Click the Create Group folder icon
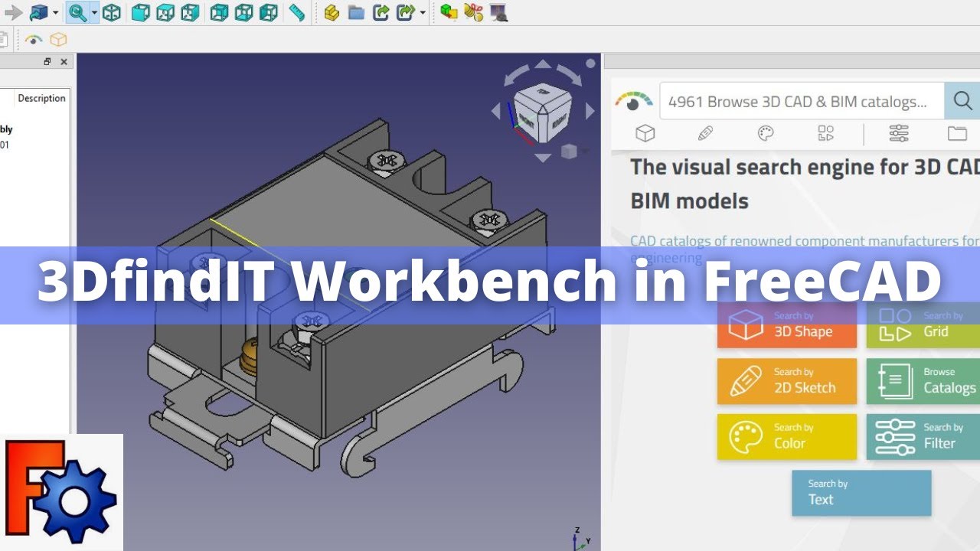The width and height of the screenshot is (980, 551). (x=356, y=12)
